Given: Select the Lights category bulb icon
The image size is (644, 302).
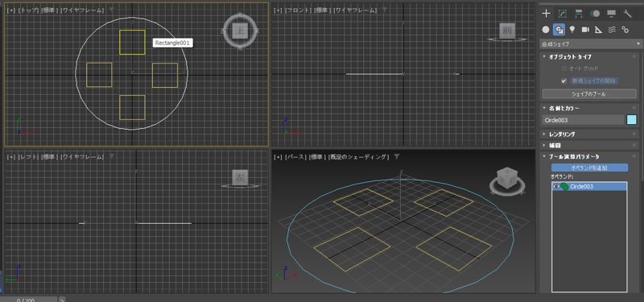Looking at the screenshot, I should (572, 29).
